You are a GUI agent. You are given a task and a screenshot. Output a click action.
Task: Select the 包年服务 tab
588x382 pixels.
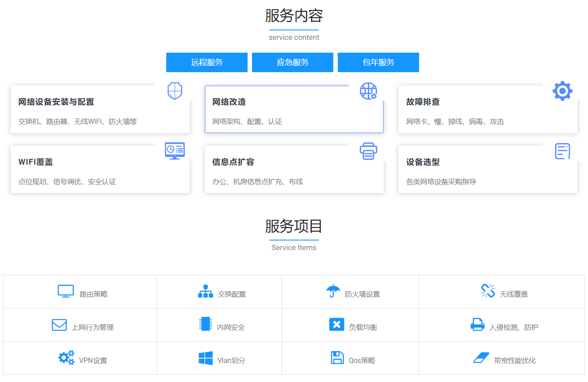tap(378, 62)
